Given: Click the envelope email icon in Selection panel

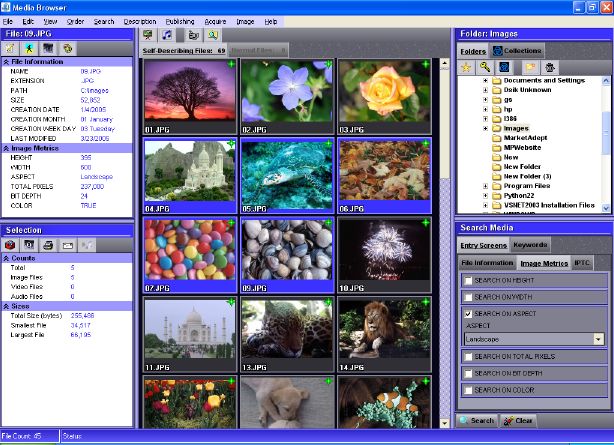Looking at the screenshot, I should click(68, 244).
